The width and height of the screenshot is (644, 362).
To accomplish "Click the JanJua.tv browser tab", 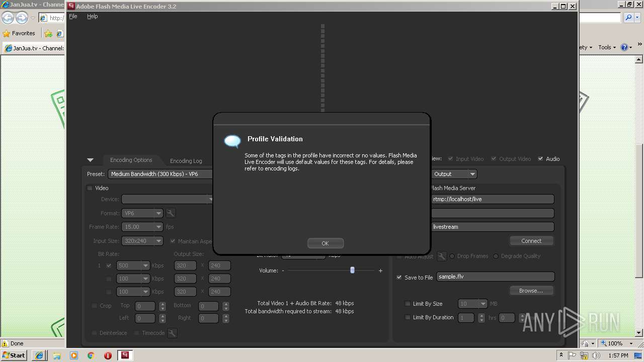I will click(x=34, y=48).
